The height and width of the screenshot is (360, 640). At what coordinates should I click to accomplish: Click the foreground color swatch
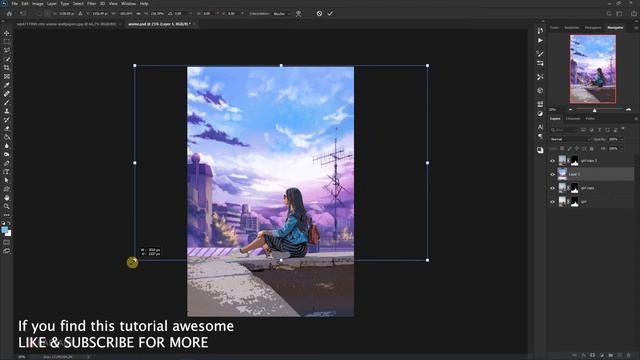coord(4,230)
